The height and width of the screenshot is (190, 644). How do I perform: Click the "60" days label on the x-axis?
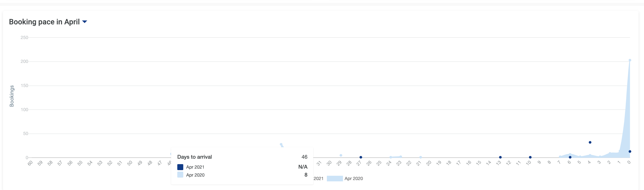[x=30, y=163]
